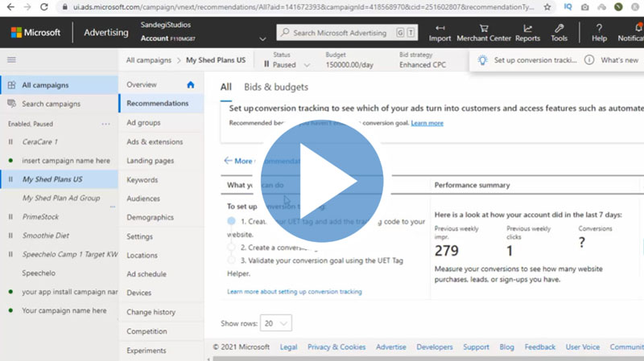Switch to the Bids & budgets tab
Image resolution: width=644 pixels, height=361 pixels.
click(x=276, y=87)
